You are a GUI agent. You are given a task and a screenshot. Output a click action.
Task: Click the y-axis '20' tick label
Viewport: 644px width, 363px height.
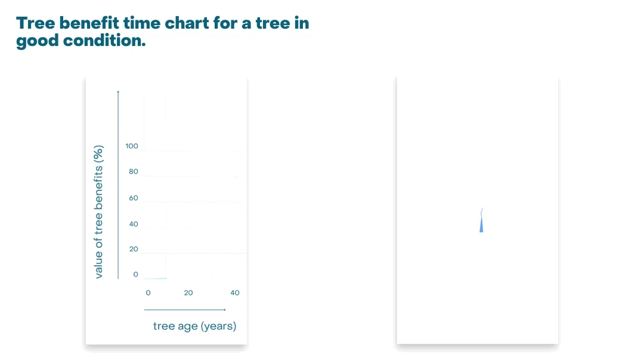click(x=134, y=249)
